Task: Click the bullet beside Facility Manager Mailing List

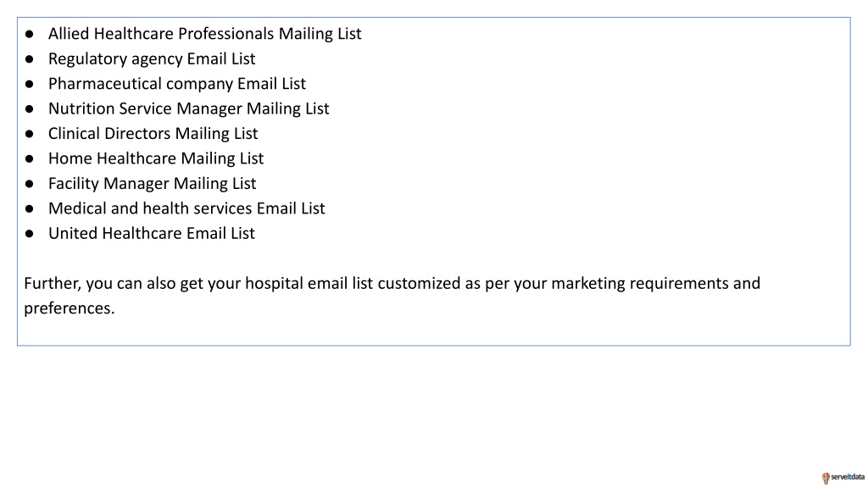Action: coord(30,184)
